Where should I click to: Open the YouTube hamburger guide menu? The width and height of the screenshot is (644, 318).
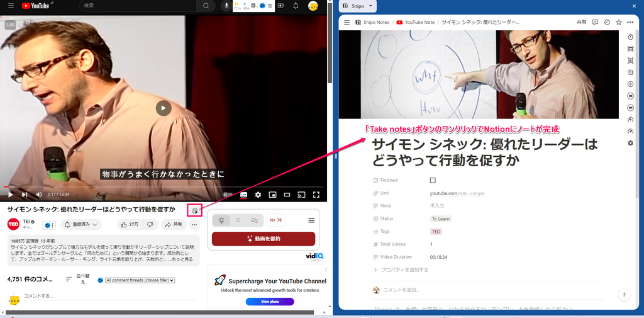click(x=11, y=6)
